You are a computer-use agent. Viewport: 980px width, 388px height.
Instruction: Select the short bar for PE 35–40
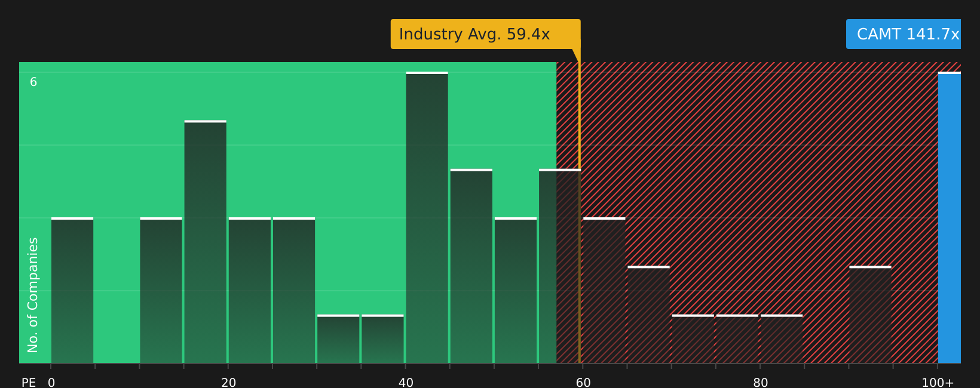(x=382, y=339)
